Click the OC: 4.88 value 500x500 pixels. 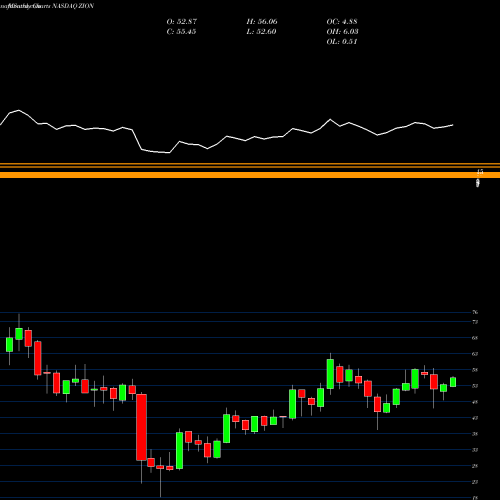342,21
